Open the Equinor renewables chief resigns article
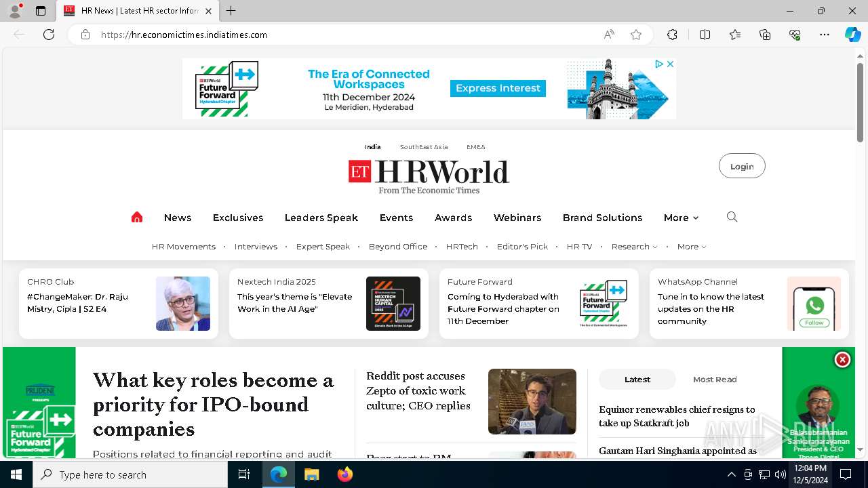Image resolution: width=868 pixels, height=488 pixels. [x=677, y=416]
